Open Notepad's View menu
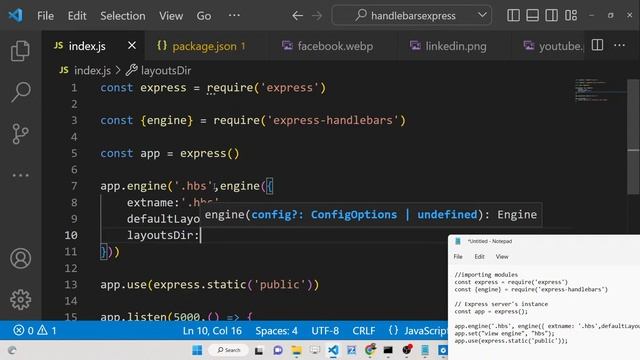Screen dimensions: 640x360 point(502,257)
